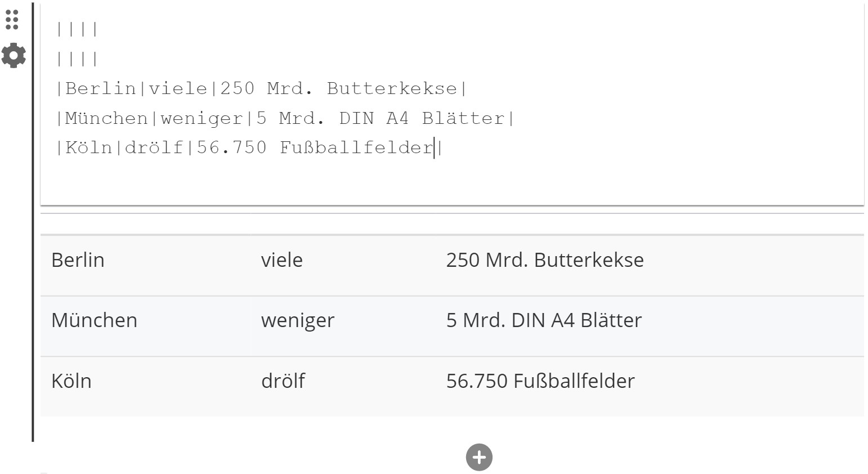Open block settings via gear icon
The height and width of the screenshot is (474, 868).
[14, 56]
